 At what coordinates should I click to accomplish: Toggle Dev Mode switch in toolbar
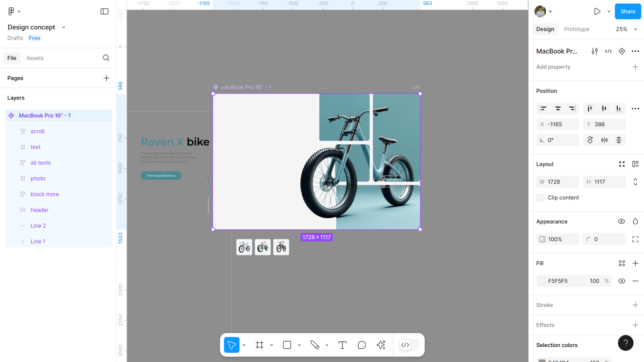pos(409,345)
